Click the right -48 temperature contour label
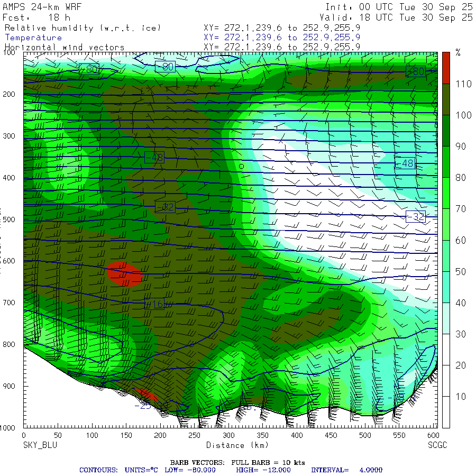The image size is (476, 476). pyautogui.click(x=405, y=163)
